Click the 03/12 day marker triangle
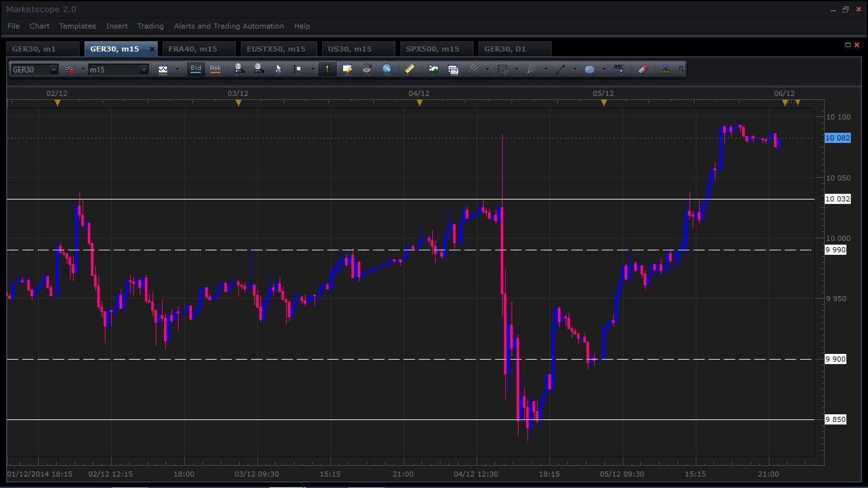Viewport: 868px width, 488px height. [238, 102]
